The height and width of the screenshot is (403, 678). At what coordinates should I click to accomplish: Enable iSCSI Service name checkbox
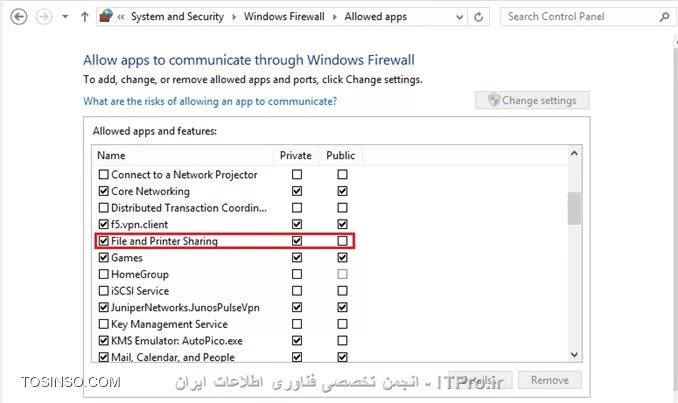tap(103, 291)
